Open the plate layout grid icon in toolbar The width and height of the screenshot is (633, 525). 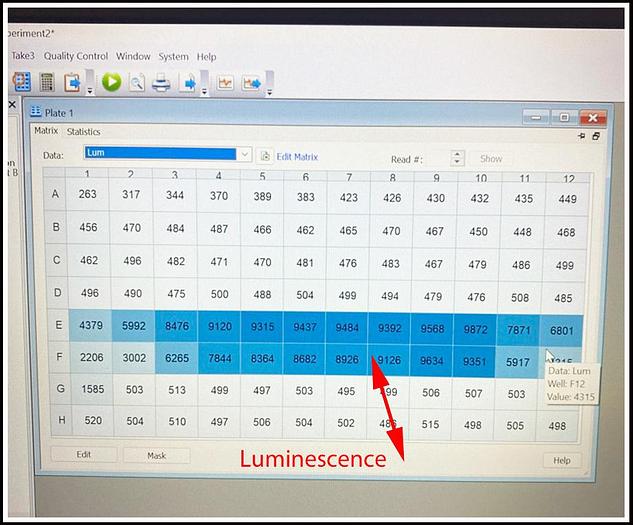(x=21, y=82)
